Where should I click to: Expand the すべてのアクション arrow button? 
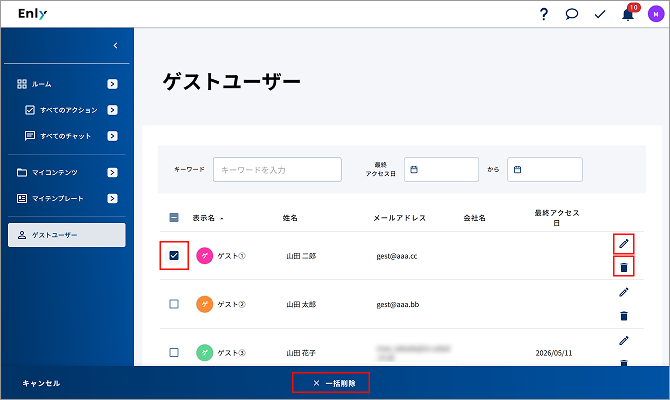click(x=112, y=110)
